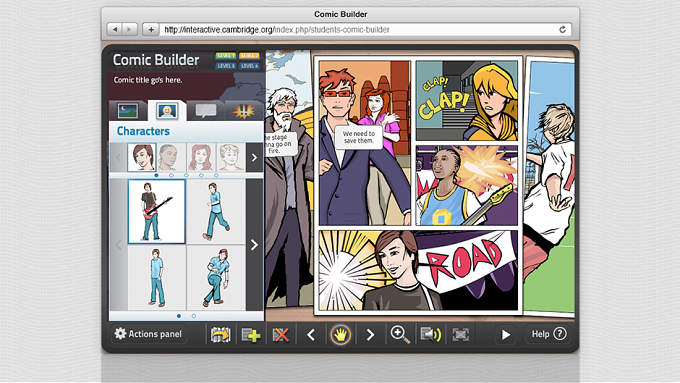The height and width of the screenshot is (383, 680).
Task: Select the first character page dot
Action: click(x=156, y=175)
